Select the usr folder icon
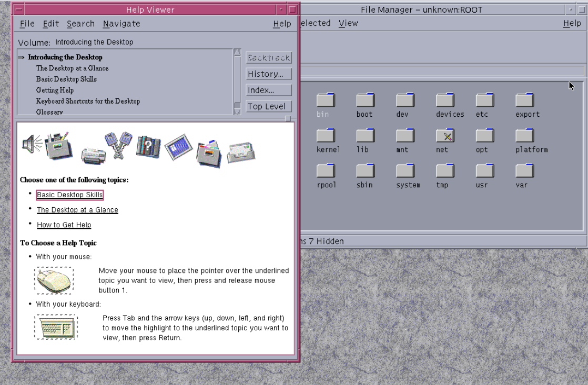This screenshot has height=385, width=588. click(x=484, y=171)
